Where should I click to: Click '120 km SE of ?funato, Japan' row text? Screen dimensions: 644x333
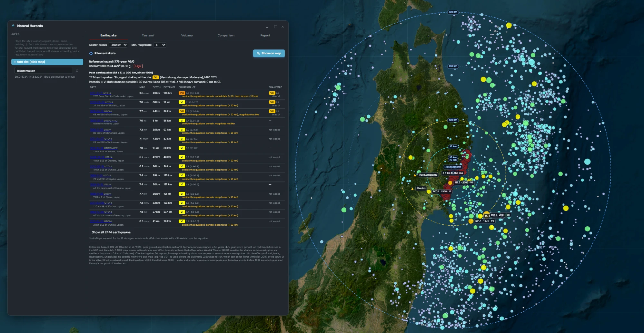click(x=109, y=207)
